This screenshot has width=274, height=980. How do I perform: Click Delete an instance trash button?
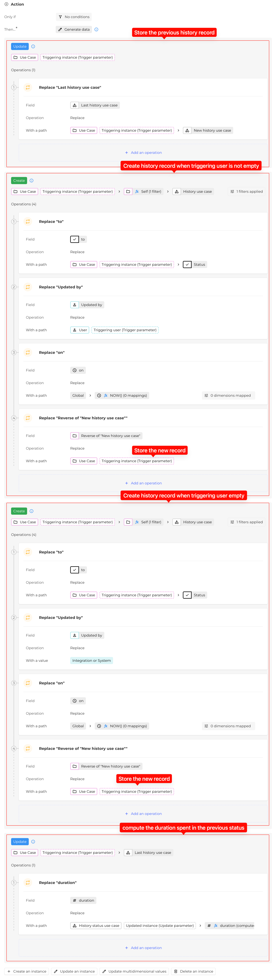click(193, 971)
